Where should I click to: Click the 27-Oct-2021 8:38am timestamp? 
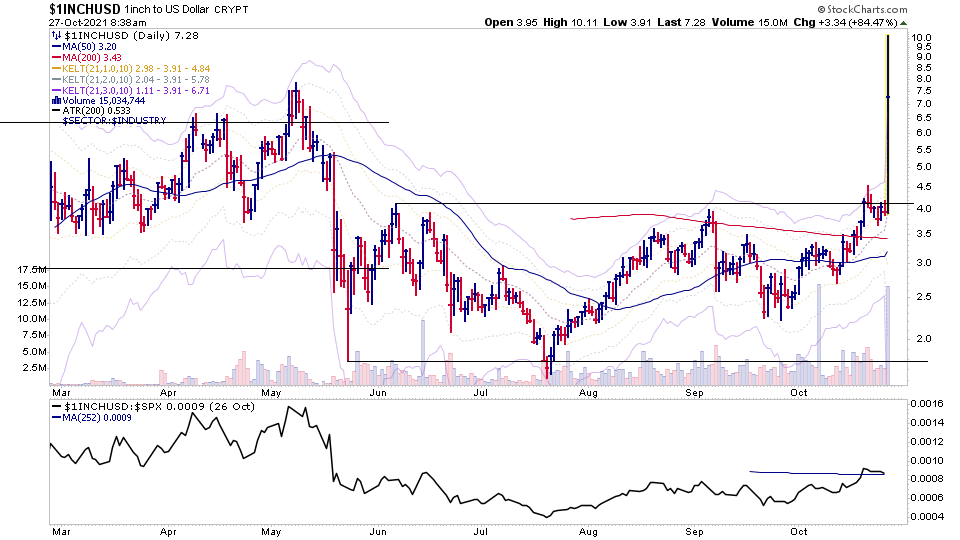coord(97,23)
